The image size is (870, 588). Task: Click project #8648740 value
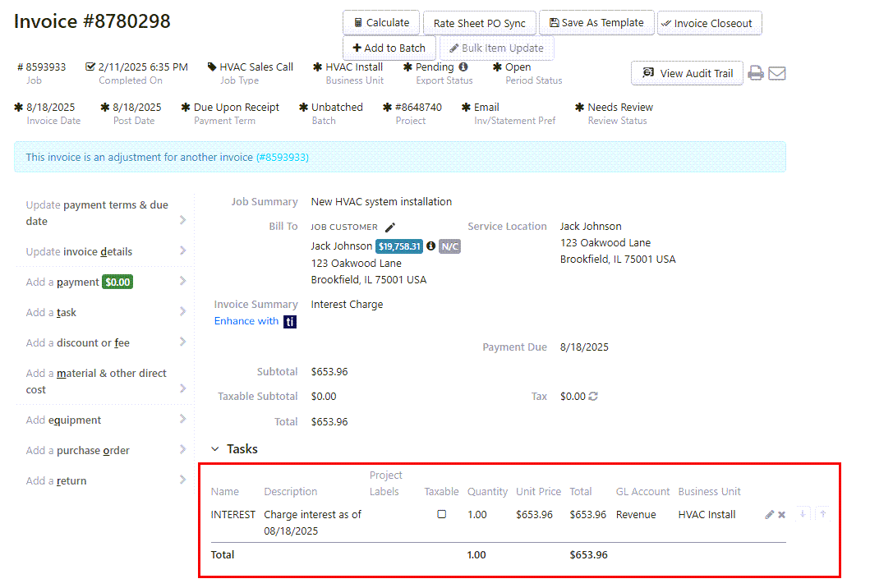(x=418, y=107)
